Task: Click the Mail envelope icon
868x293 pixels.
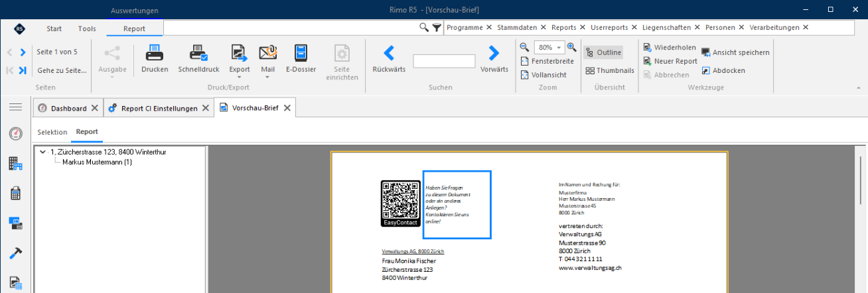Action: 267,52
